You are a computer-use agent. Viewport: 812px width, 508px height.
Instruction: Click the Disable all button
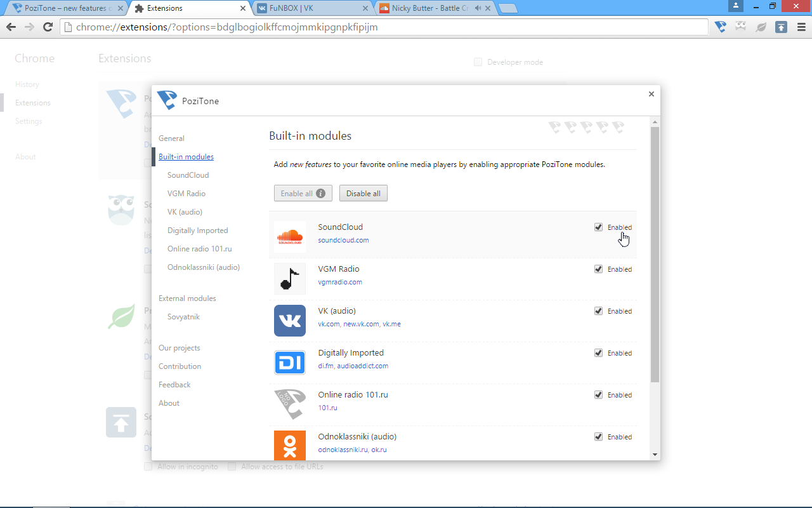pos(363,194)
